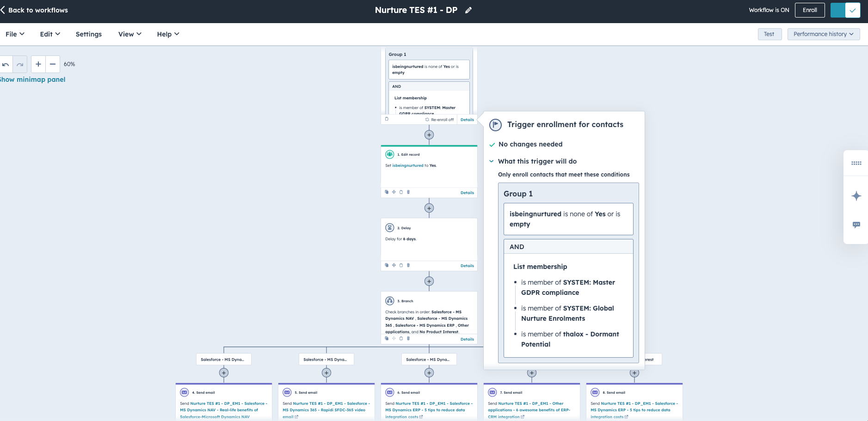Zoom in with the plus button
Image resolution: width=868 pixels, height=421 pixels.
(x=38, y=64)
